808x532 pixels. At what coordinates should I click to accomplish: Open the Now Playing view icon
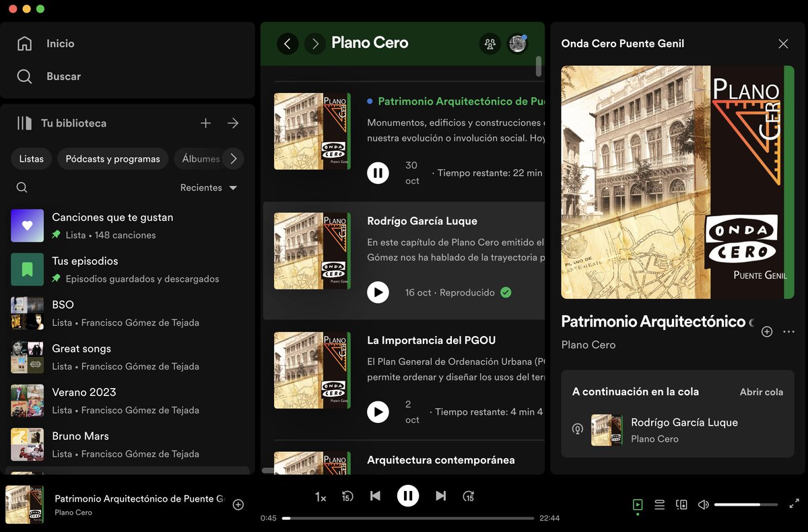(636, 504)
